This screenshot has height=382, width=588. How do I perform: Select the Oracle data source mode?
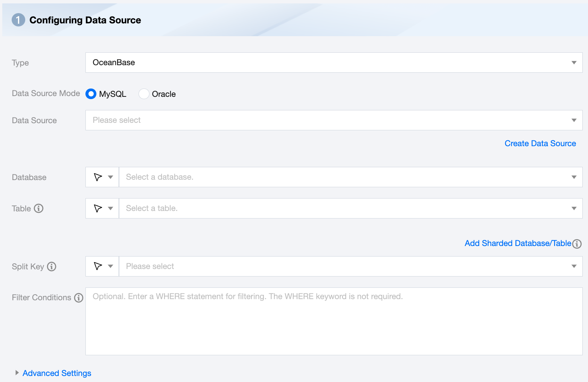click(144, 94)
